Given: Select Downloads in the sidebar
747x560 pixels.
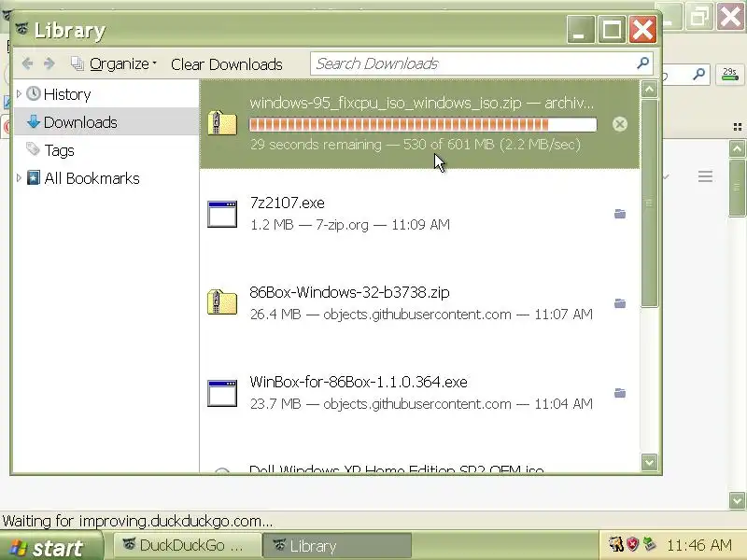Looking at the screenshot, I should point(80,122).
